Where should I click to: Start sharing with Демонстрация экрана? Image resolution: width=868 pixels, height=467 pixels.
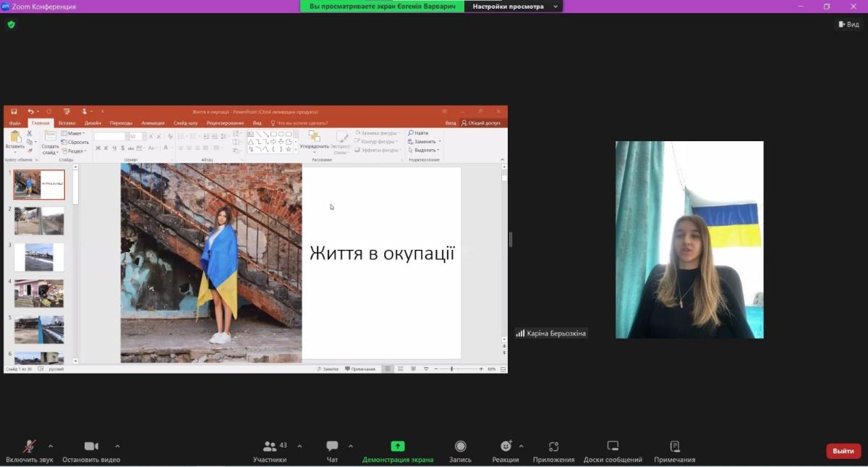tap(397, 447)
